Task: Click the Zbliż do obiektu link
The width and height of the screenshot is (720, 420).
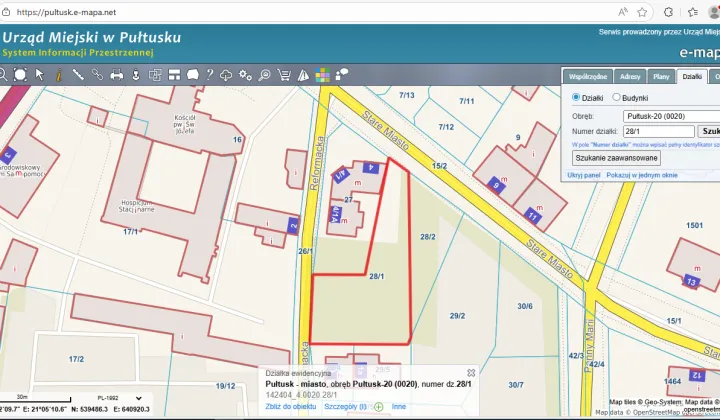Action: (292, 407)
